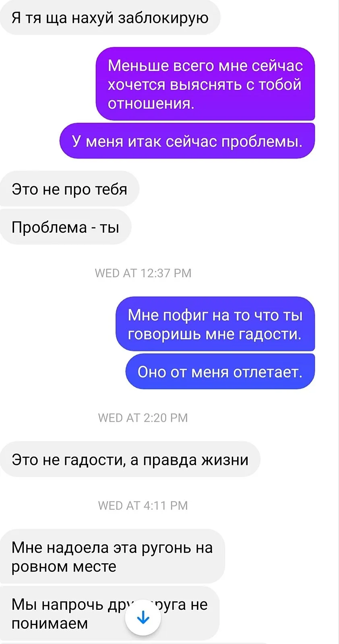The image size is (339, 644).
Task: Tap 'ровном месте' text in the gray bubble
Action: [64, 566]
